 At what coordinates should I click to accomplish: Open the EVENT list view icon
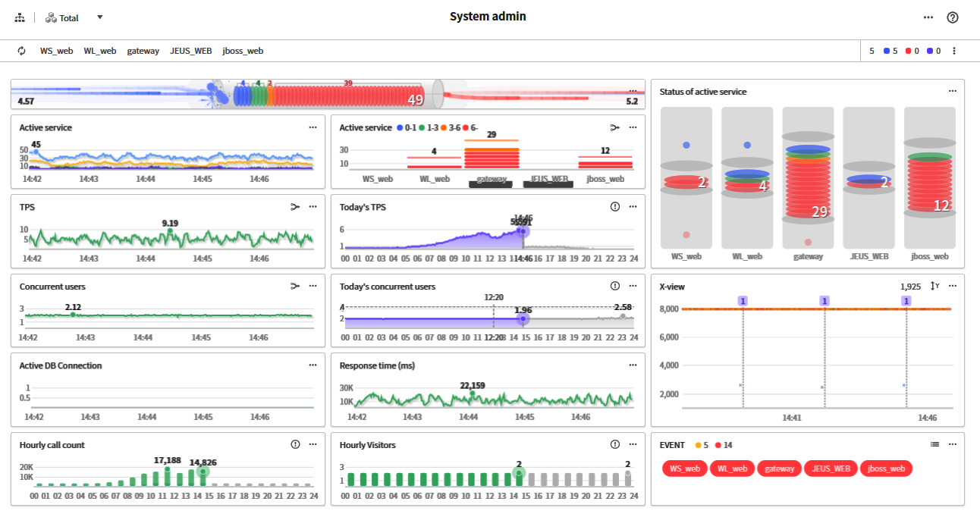pos(935,445)
